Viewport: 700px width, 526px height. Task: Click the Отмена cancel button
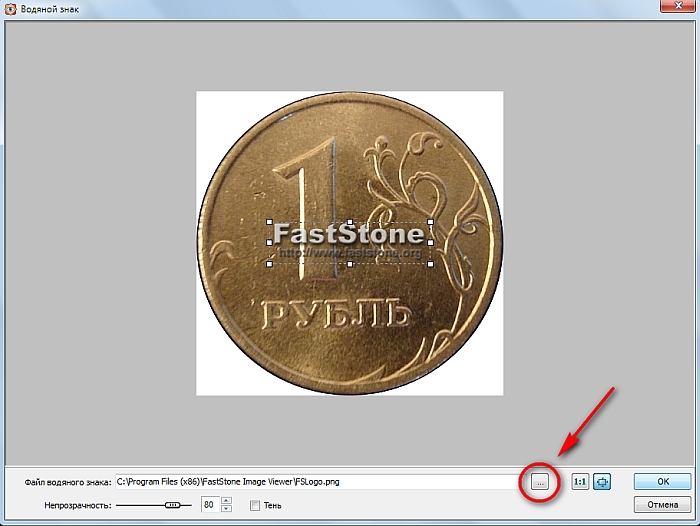[662, 505]
